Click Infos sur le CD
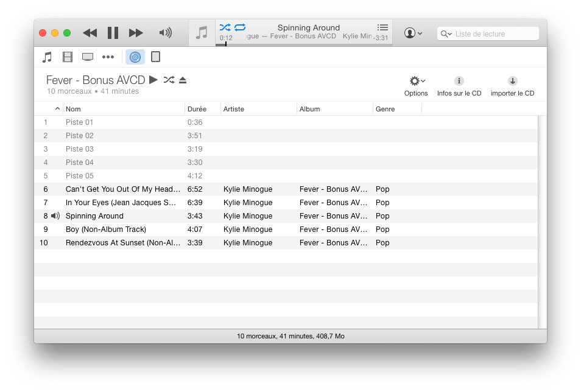 coord(459,86)
